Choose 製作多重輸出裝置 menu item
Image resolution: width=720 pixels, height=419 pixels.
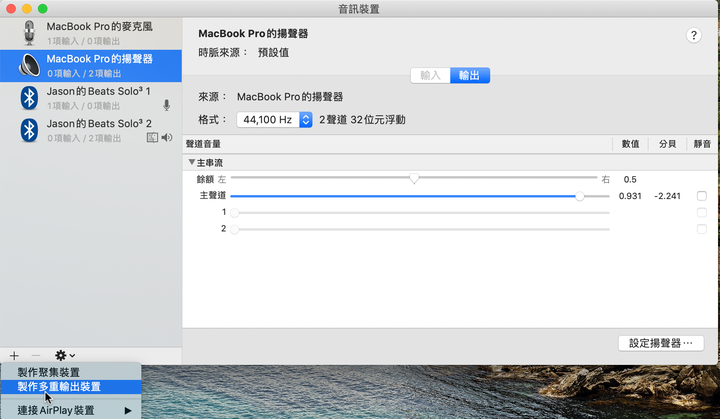point(71,387)
